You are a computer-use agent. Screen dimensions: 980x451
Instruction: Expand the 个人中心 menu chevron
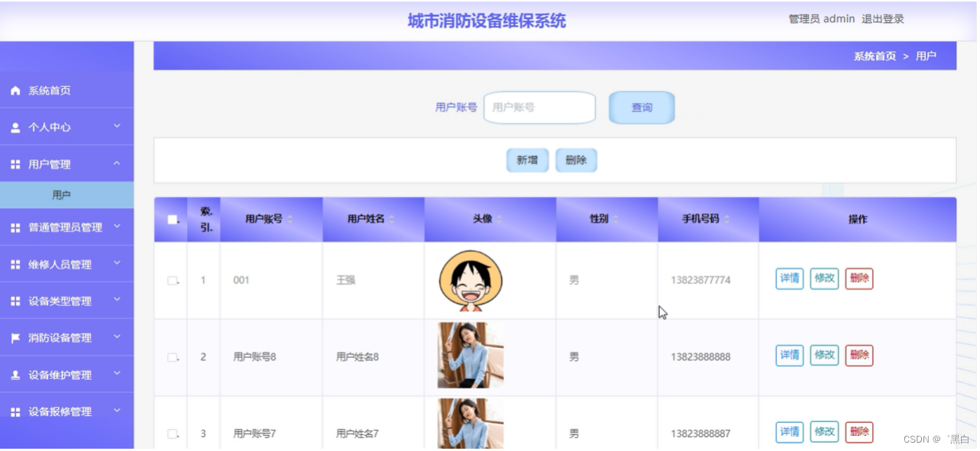click(x=117, y=126)
